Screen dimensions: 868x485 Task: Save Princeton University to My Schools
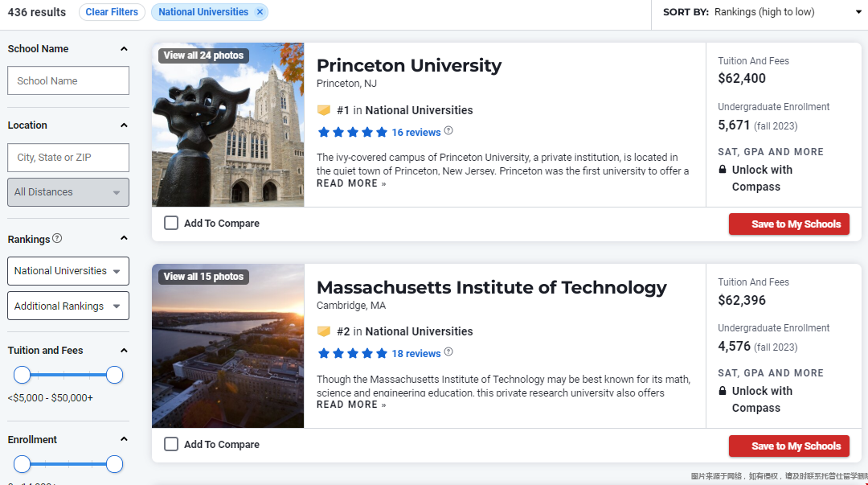pyautogui.click(x=789, y=224)
